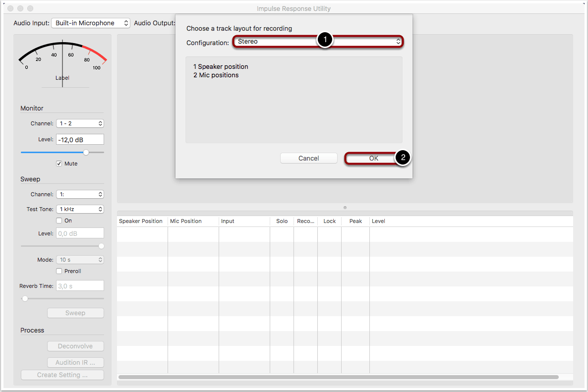
Task: Select the Test Tone 1 kHz dropdown
Action: (x=80, y=209)
